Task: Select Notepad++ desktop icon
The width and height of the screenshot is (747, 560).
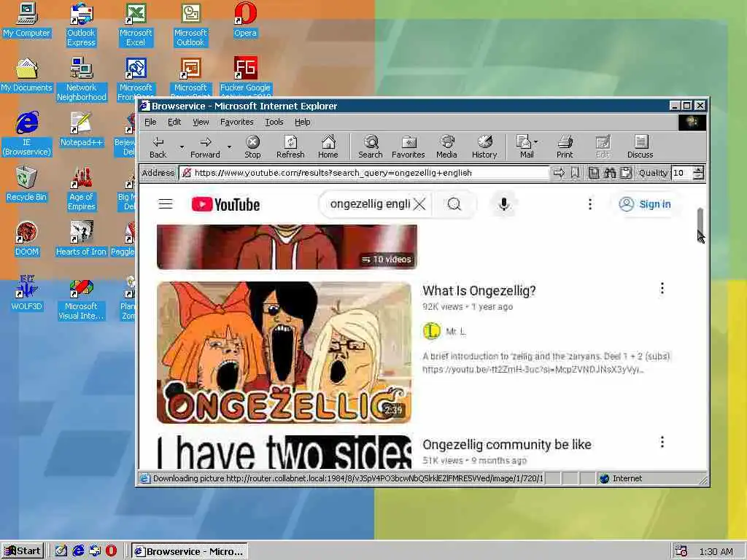Action: [x=82, y=129]
